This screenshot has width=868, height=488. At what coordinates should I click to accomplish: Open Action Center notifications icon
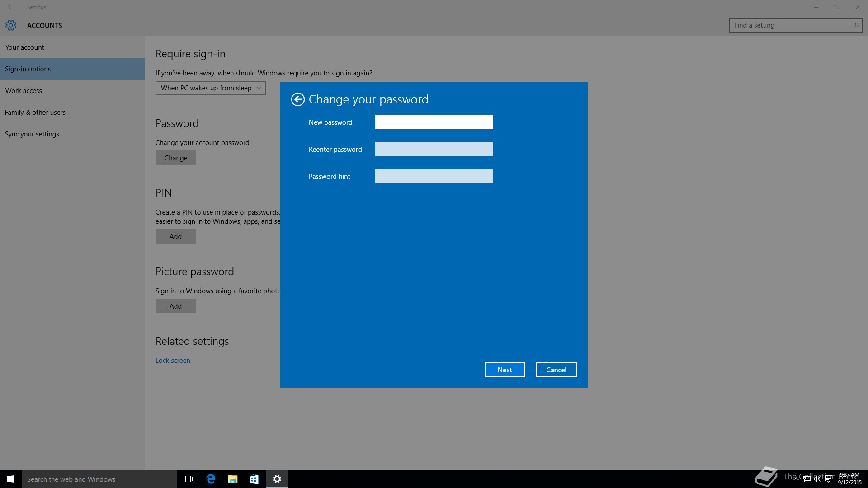click(829, 479)
